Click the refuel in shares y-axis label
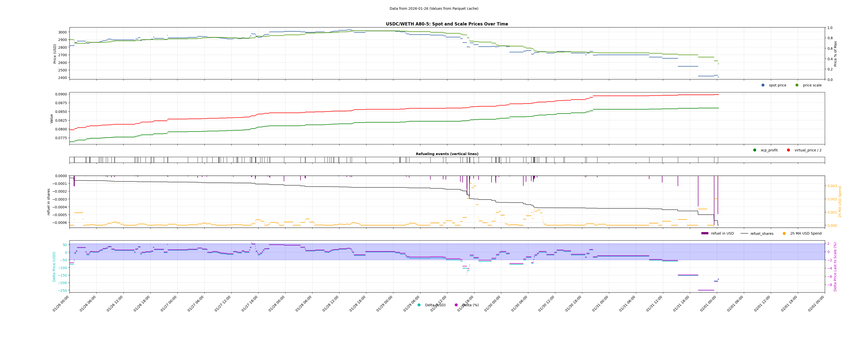The image size is (868, 344). pyautogui.click(x=48, y=202)
